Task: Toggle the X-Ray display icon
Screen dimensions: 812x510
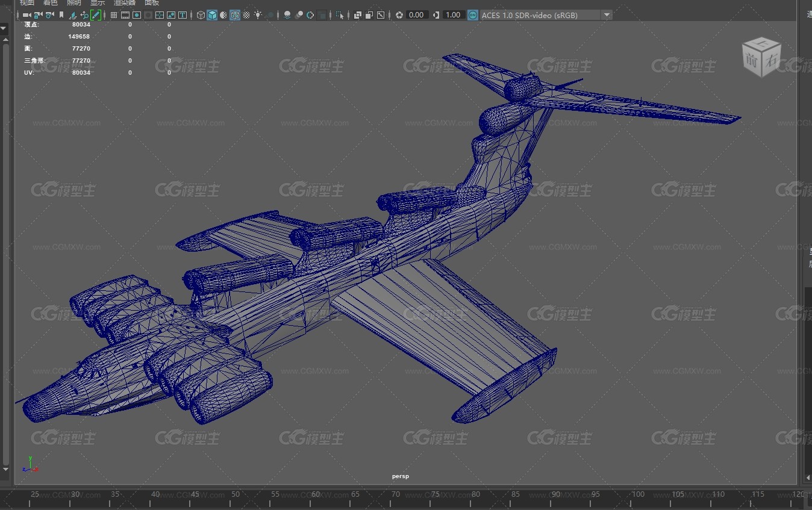Action: click(358, 15)
